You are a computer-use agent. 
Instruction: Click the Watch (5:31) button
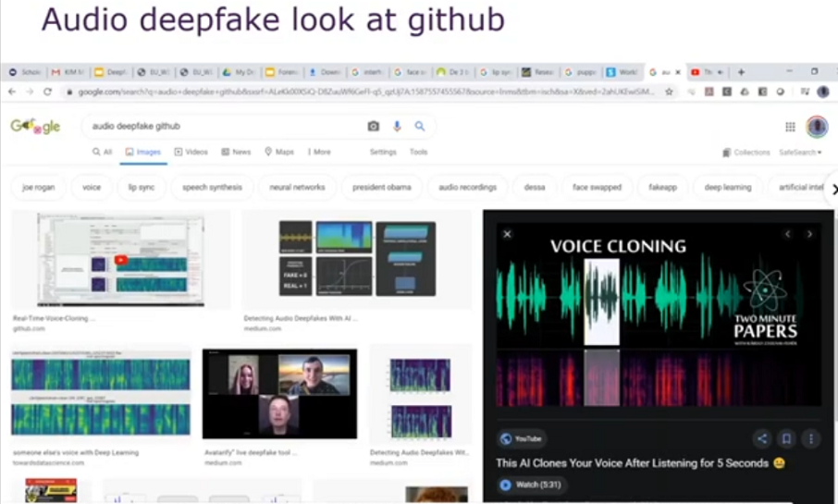pos(530,485)
